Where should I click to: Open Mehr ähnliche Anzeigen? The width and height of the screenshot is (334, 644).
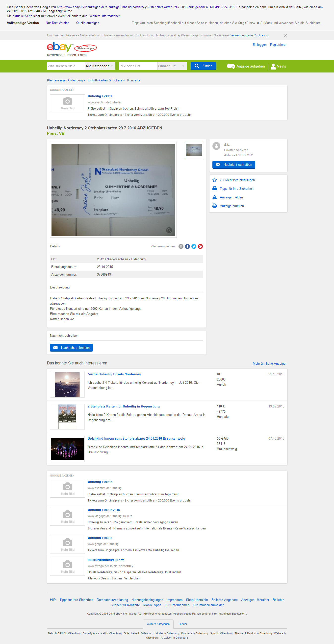(x=270, y=363)
